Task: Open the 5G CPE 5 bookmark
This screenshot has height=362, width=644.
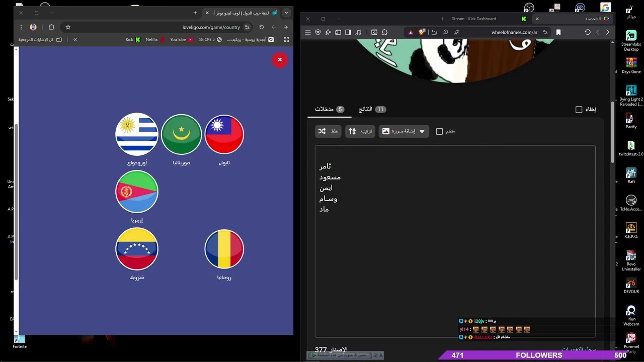Action: tap(210, 40)
